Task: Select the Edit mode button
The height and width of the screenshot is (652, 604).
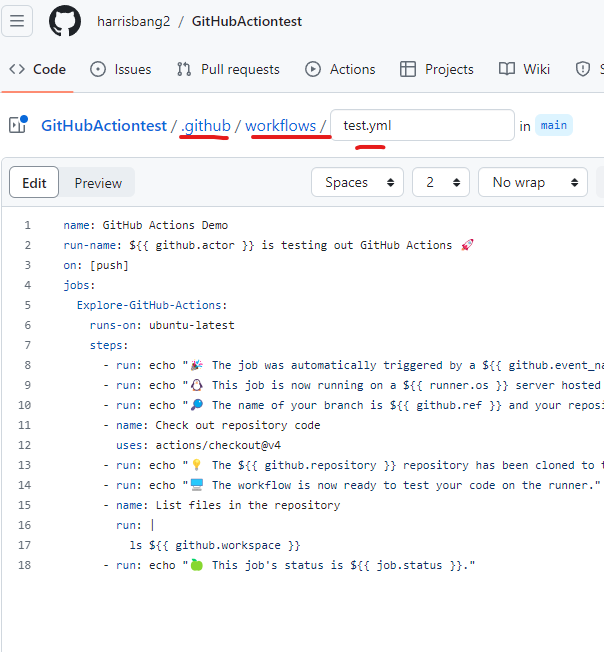Action: tap(34, 182)
